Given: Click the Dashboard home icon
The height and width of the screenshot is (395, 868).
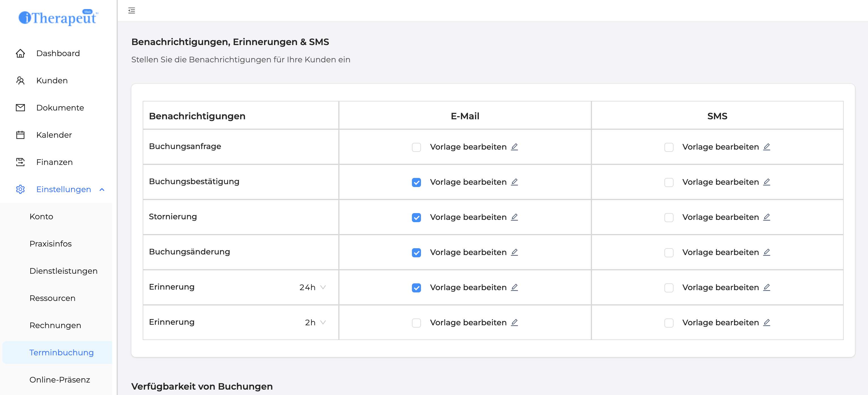Looking at the screenshot, I should pos(20,53).
